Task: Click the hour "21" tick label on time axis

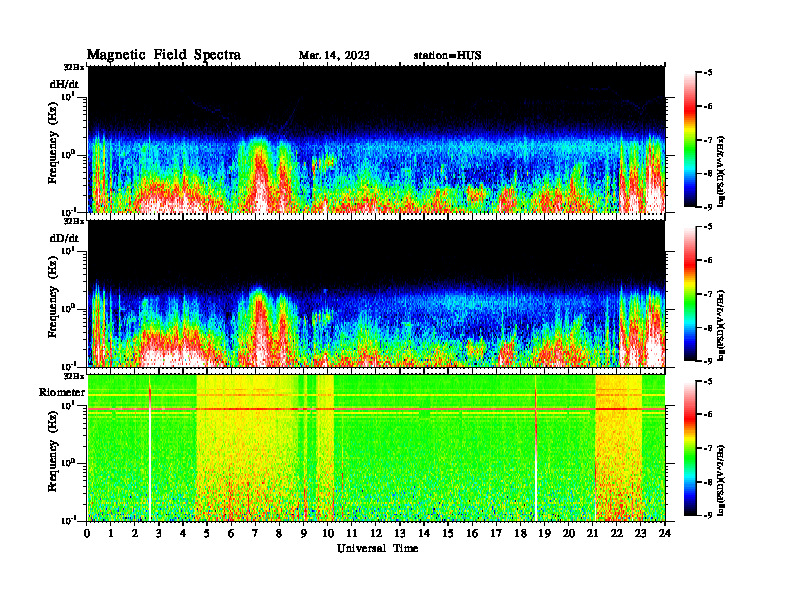Action: click(592, 533)
